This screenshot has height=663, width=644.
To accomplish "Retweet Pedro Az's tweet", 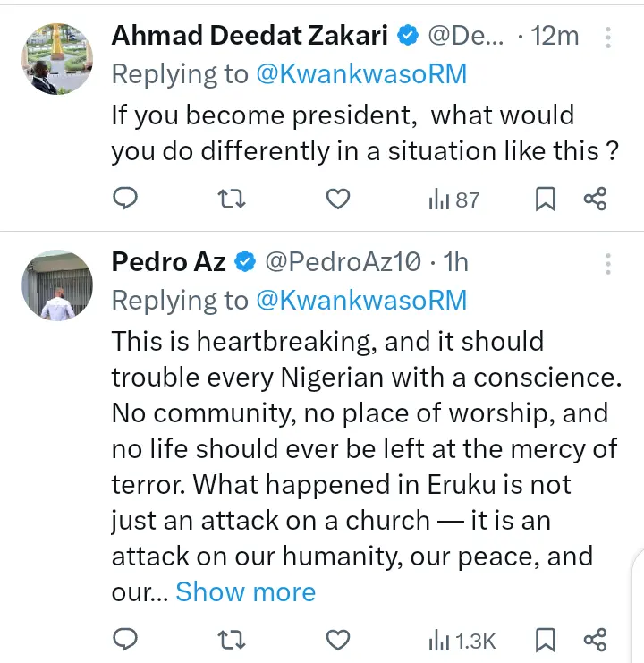I will 233,639.
